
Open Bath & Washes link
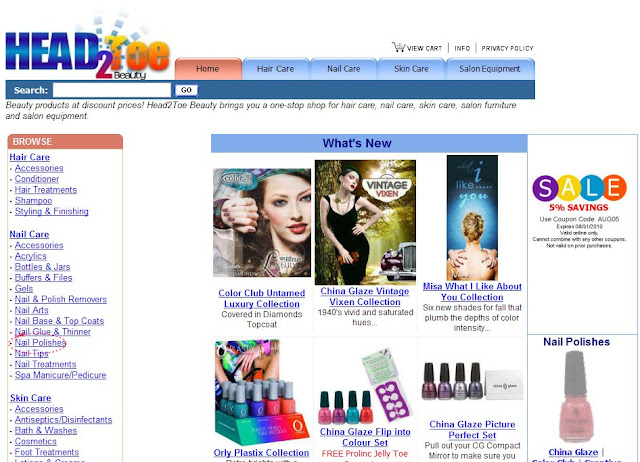click(x=46, y=431)
